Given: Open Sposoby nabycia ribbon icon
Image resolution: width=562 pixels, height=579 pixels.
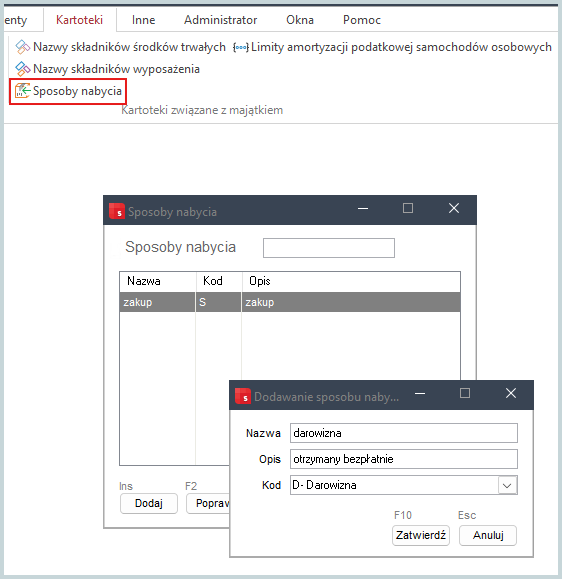Looking at the screenshot, I should 22,91.
